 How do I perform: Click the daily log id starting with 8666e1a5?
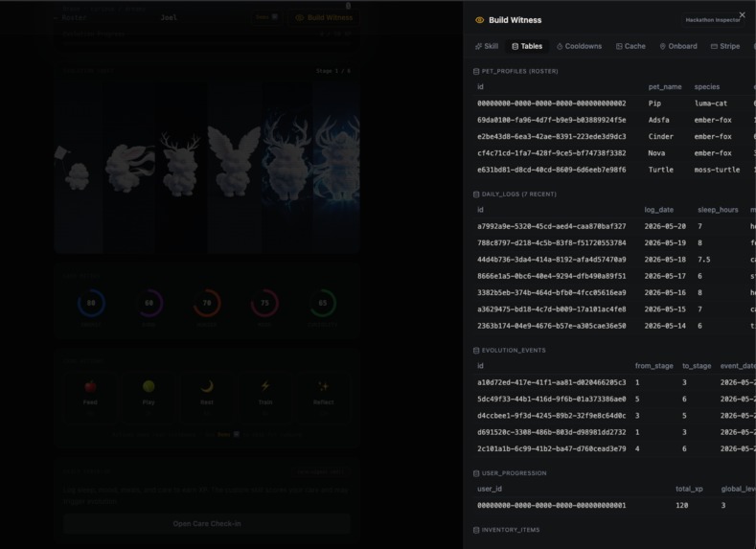pyautogui.click(x=552, y=276)
